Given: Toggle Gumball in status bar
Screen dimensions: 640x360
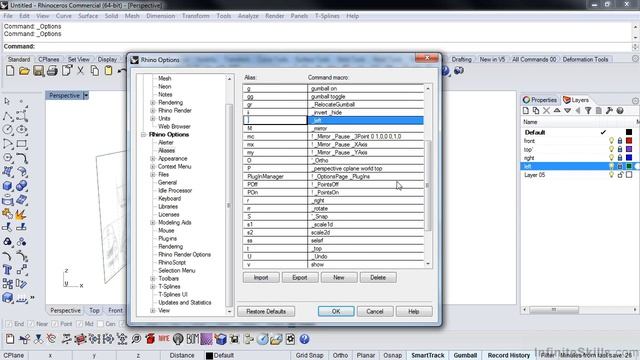Looking at the screenshot, I should tap(465, 355).
